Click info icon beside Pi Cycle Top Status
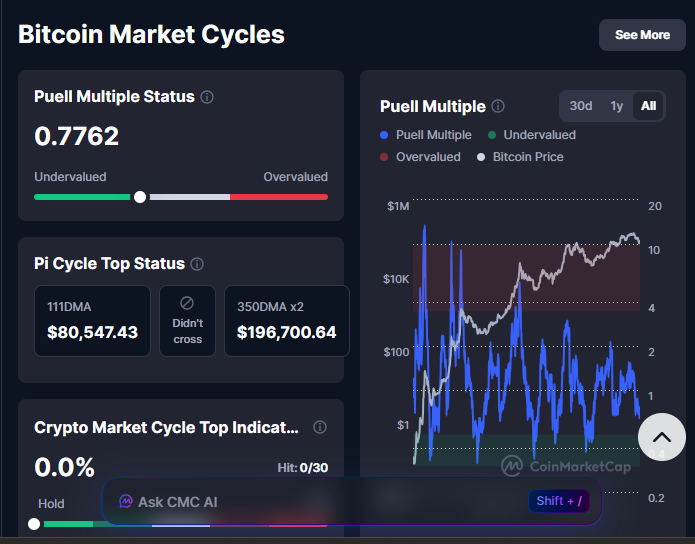 point(197,264)
